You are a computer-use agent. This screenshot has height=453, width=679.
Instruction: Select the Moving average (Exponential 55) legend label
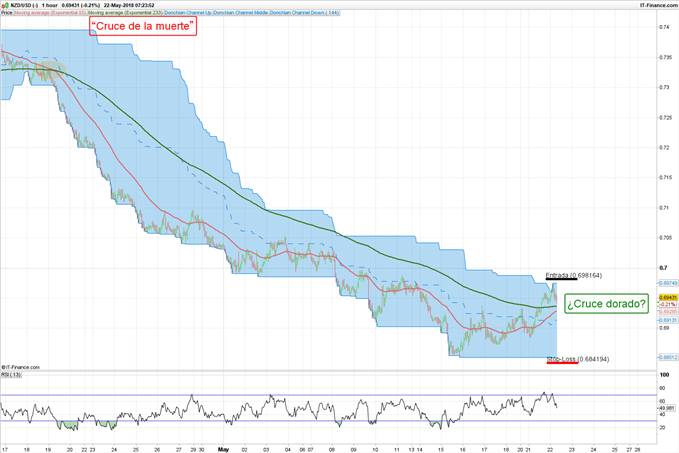[50, 13]
